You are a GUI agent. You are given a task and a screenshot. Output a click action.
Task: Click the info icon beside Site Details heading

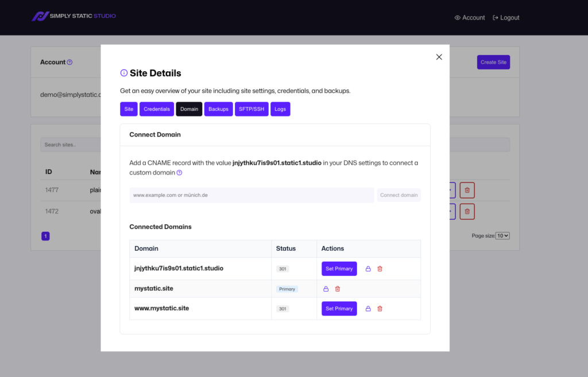[x=123, y=73]
